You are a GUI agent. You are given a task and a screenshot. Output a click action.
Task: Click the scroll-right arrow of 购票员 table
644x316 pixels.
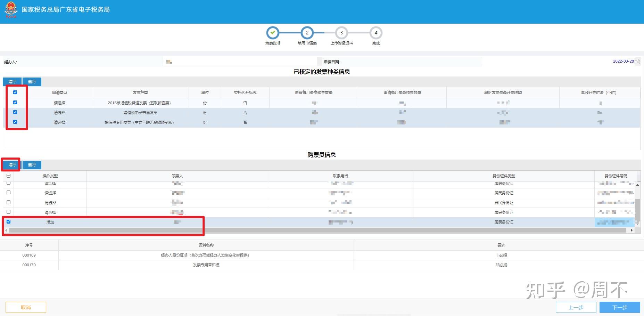631,230
